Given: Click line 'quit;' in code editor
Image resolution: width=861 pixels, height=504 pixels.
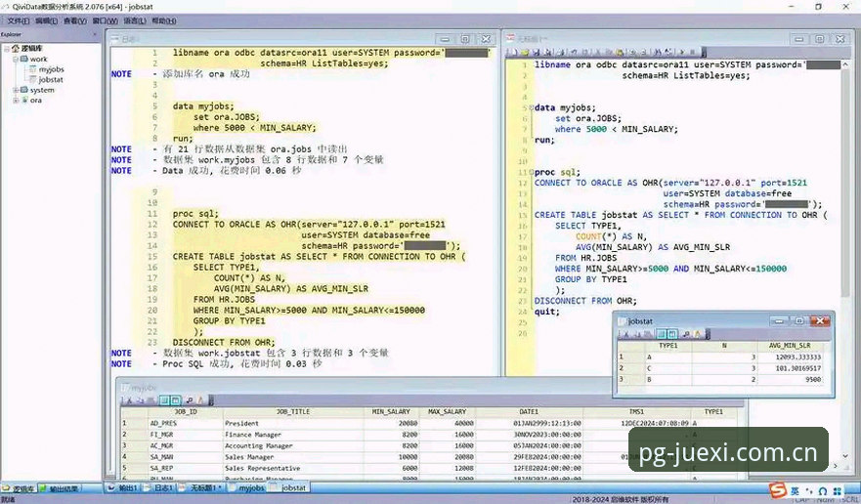Looking at the screenshot, I should pyautogui.click(x=546, y=312).
